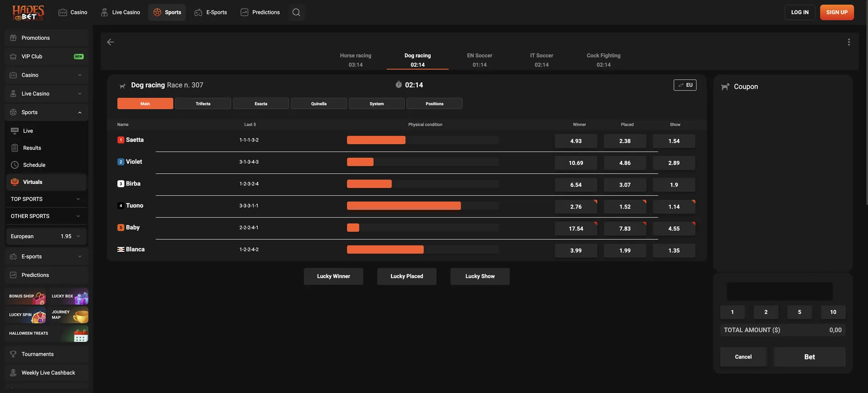Toggle the EU odds format button
Screen dimensions: 868x393
point(685,85)
